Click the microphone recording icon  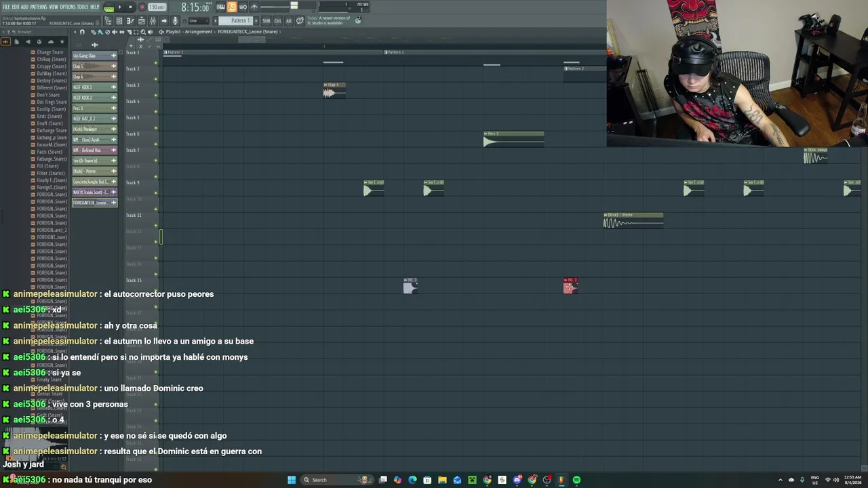175,21
